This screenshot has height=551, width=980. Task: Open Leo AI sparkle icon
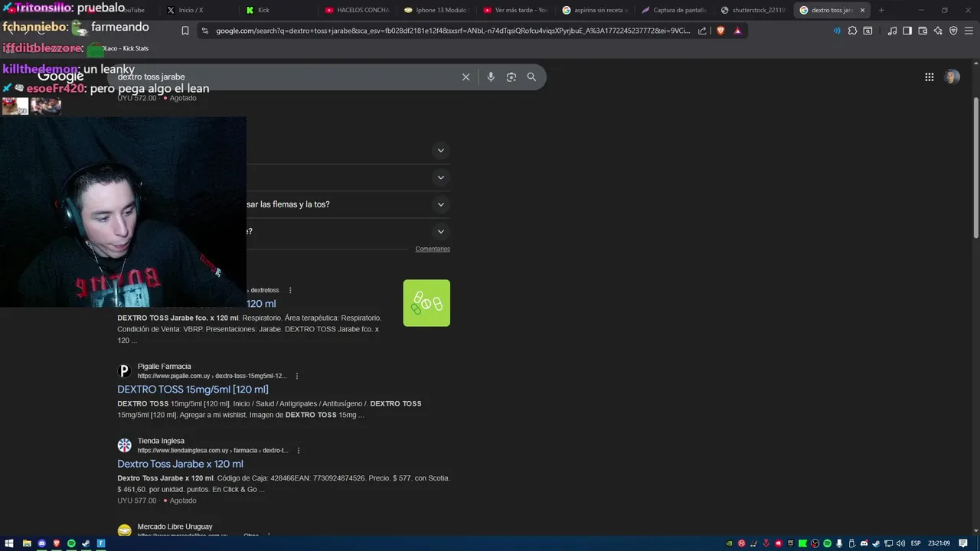coord(938,31)
